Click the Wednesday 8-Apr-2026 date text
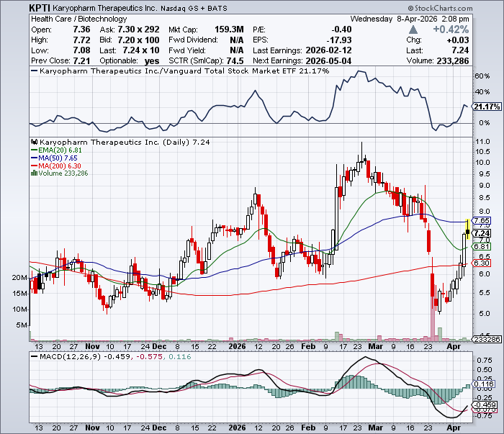The image size is (504, 434). 394,19
